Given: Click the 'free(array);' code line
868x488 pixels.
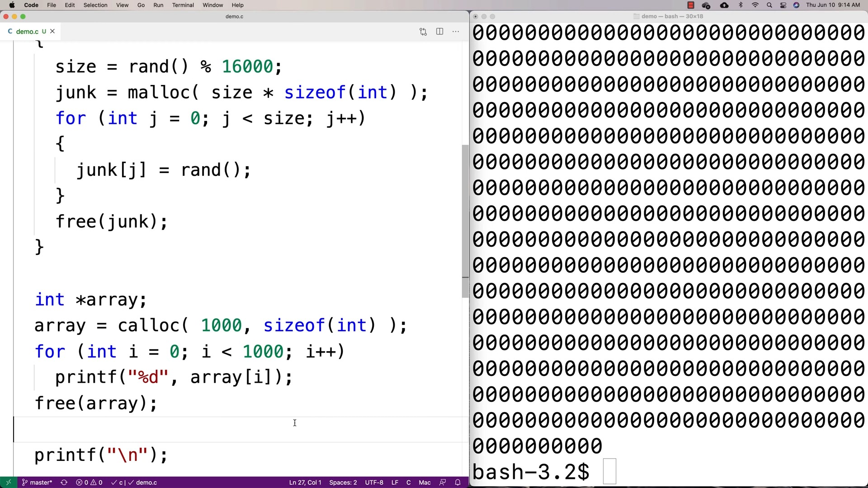Looking at the screenshot, I should tap(96, 403).
